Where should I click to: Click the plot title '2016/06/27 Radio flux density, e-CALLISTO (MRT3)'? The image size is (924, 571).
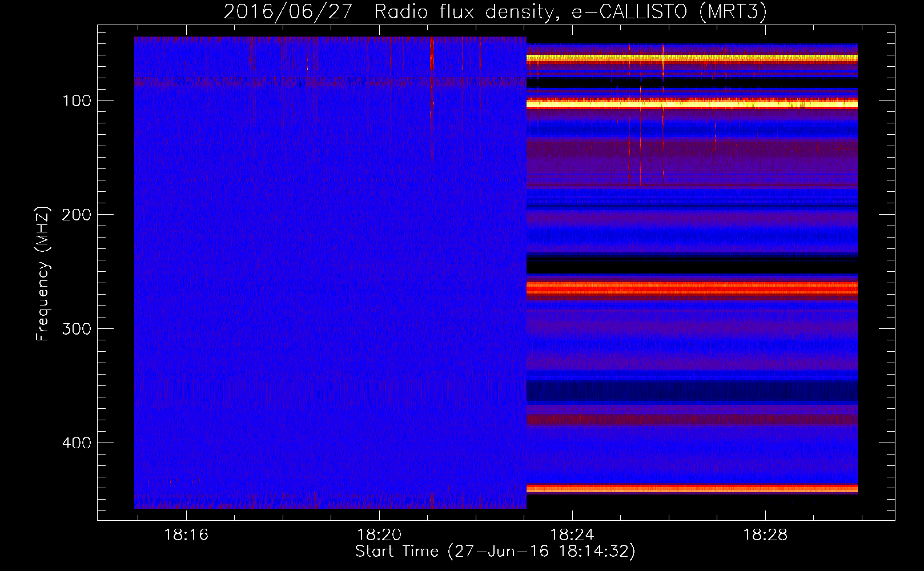[495, 11]
